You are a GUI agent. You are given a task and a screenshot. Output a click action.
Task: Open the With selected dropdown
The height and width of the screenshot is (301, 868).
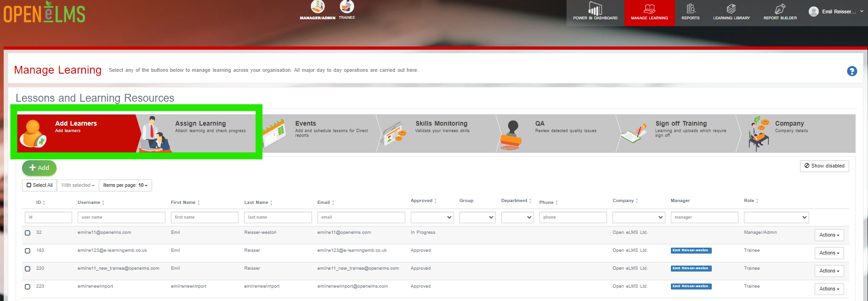(x=78, y=185)
